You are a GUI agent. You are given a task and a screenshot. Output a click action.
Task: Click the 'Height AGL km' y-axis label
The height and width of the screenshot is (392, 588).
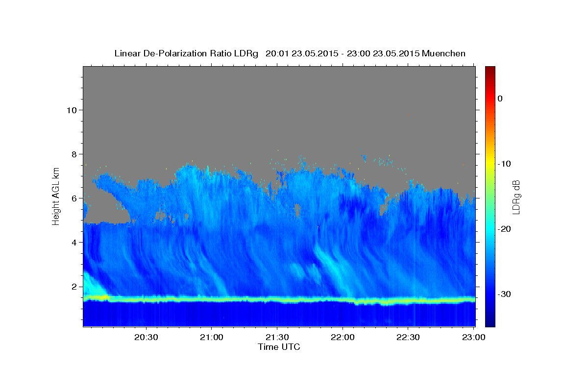pyautogui.click(x=56, y=196)
